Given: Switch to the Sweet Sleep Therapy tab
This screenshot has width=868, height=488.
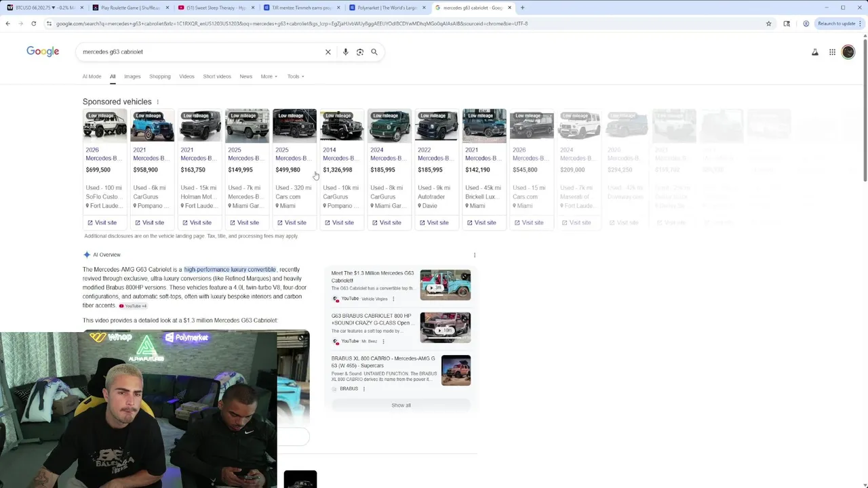Looking at the screenshot, I should 216,8.
